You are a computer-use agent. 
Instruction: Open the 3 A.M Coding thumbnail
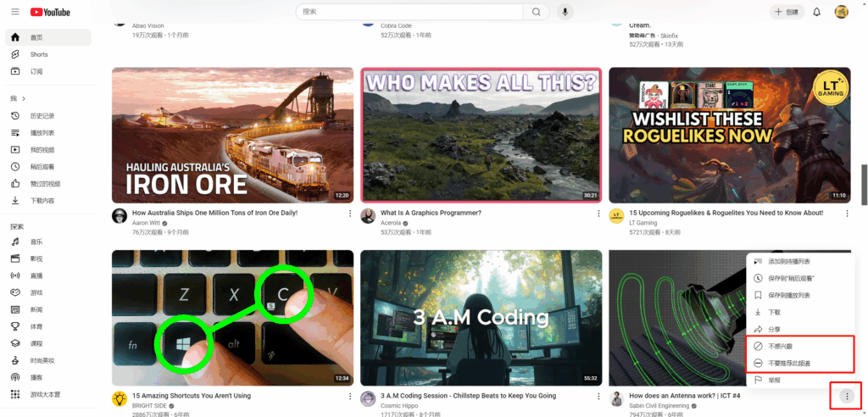click(481, 318)
